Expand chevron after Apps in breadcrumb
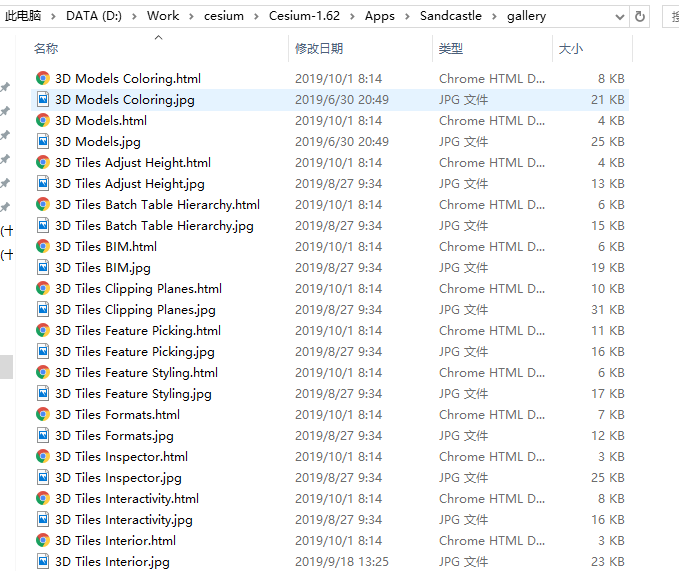679x584 pixels. click(407, 16)
